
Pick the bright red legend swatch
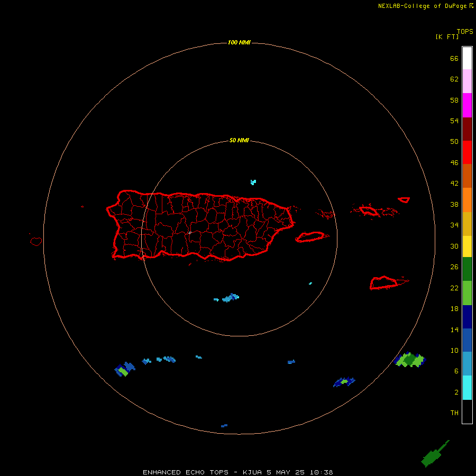[467, 152]
